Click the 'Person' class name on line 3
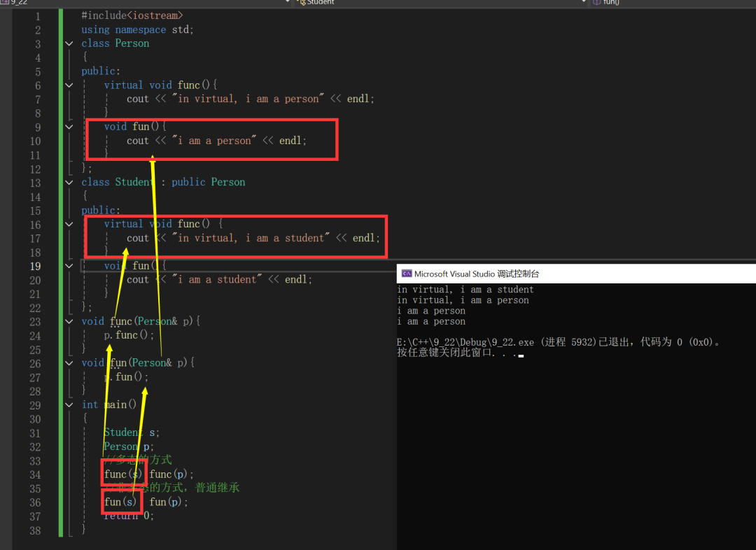This screenshot has width=756, height=550. tap(132, 43)
